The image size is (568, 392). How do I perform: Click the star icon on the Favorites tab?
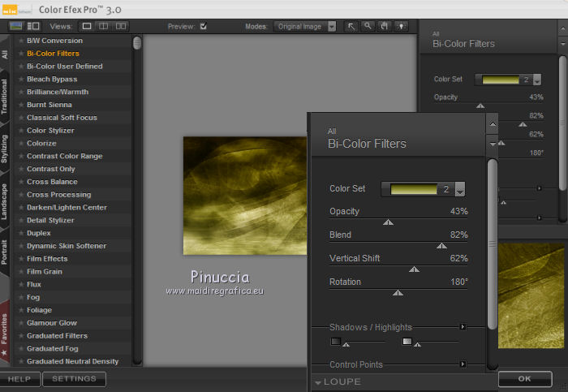click(x=4, y=352)
